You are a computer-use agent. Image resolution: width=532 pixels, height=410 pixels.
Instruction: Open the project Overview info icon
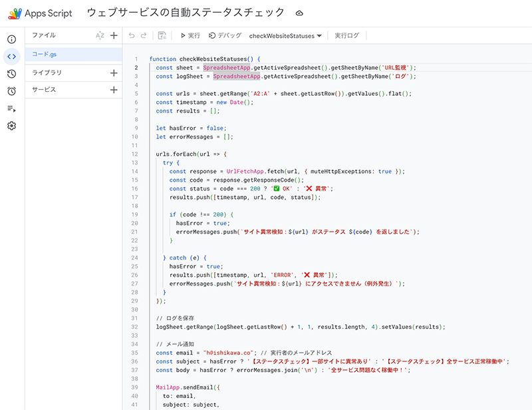[x=11, y=39]
